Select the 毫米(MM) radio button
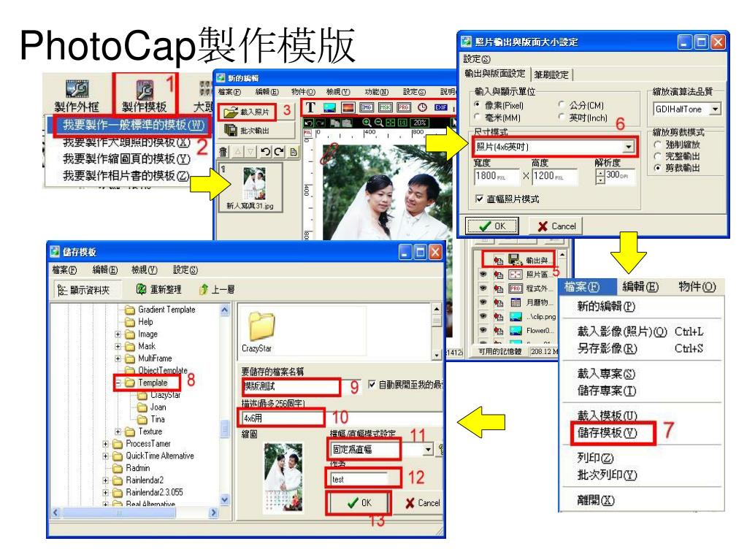The width and height of the screenshot is (747, 560). click(x=478, y=116)
